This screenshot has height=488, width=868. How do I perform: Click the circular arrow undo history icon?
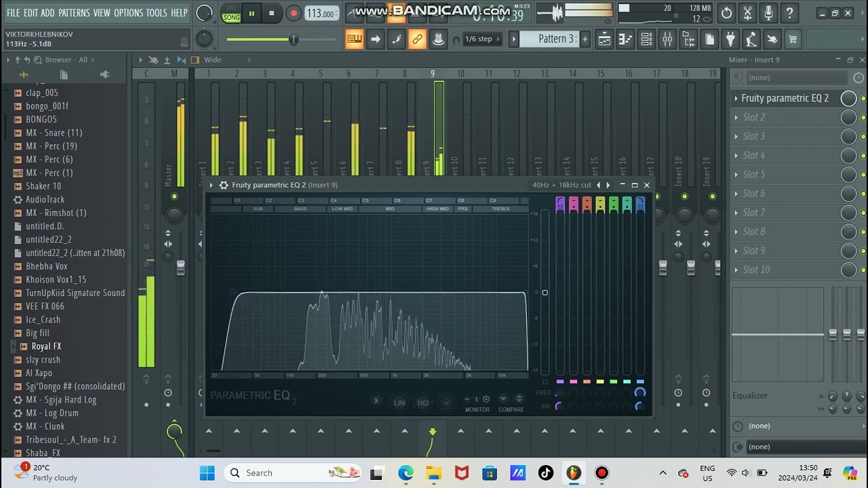pyautogui.click(x=726, y=13)
